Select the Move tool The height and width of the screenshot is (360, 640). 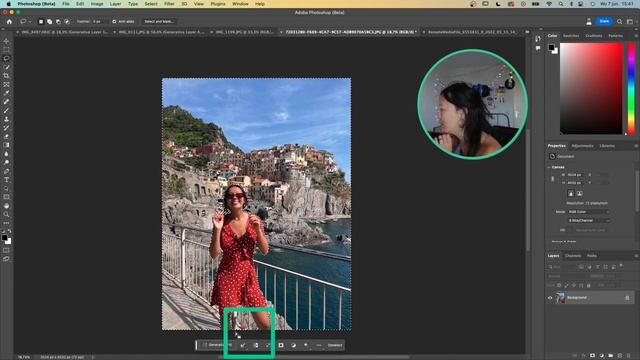pyautogui.click(x=6, y=41)
